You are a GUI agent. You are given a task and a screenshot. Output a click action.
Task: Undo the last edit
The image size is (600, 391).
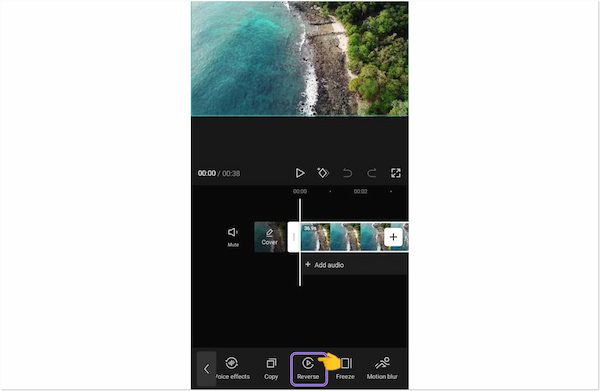[x=347, y=173]
